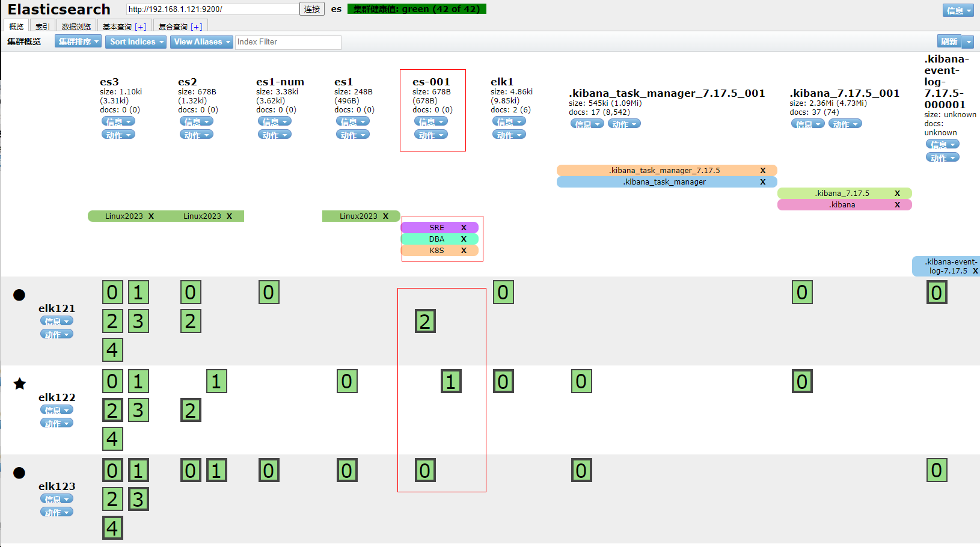Open the 集群排序 dropdown

[x=78, y=41]
